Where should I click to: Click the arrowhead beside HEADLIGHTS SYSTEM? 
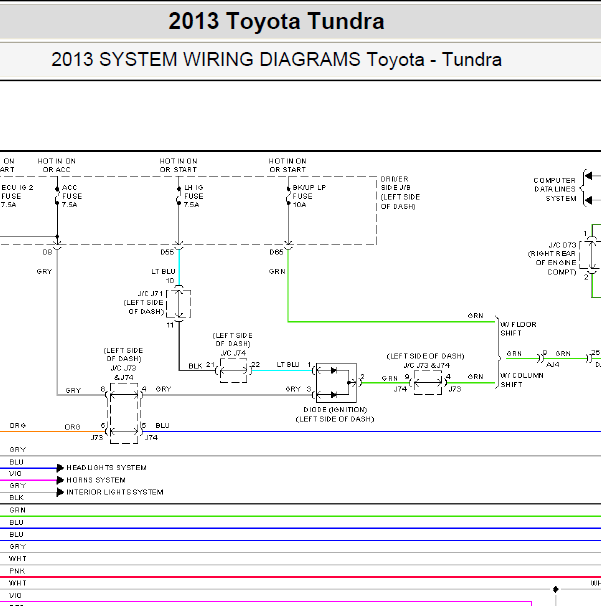click(60, 468)
